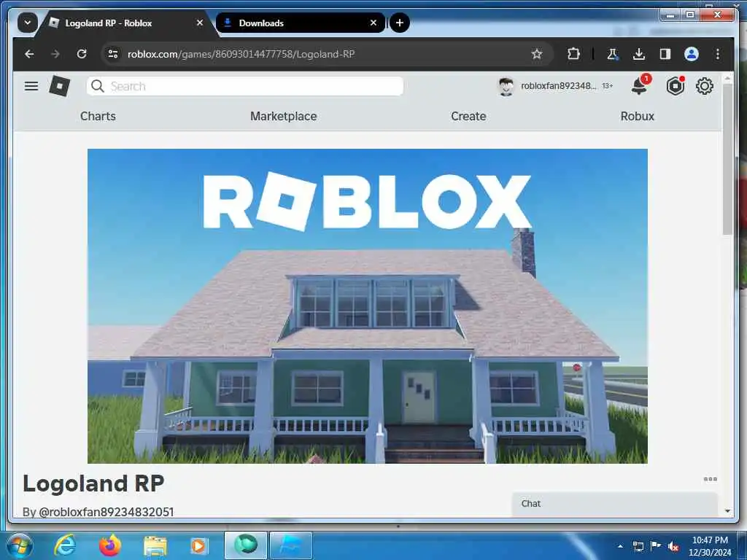Focus the Roblox Search field
This screenshot has height=560, width=747.
[x=245, y=86]
